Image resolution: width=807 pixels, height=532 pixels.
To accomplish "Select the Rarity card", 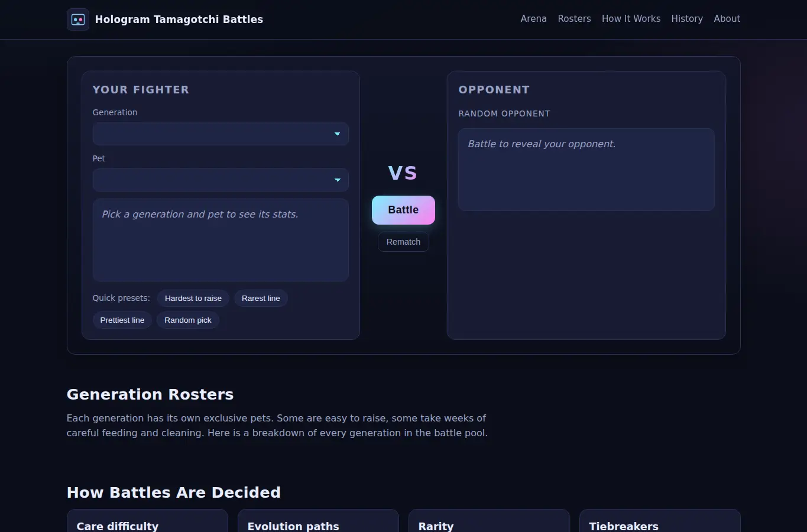I will point(489,521).
